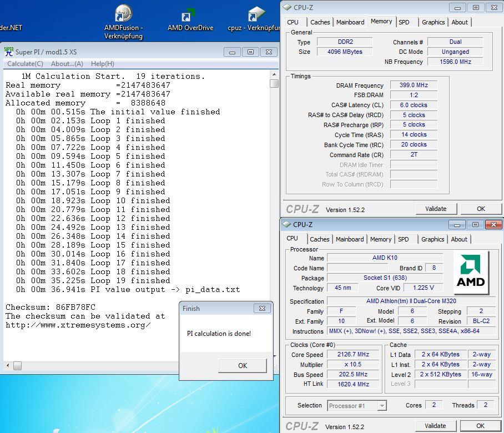Click the Command Rate value 2T
This screenshot has width=504, height=433.
click(414, 155)
